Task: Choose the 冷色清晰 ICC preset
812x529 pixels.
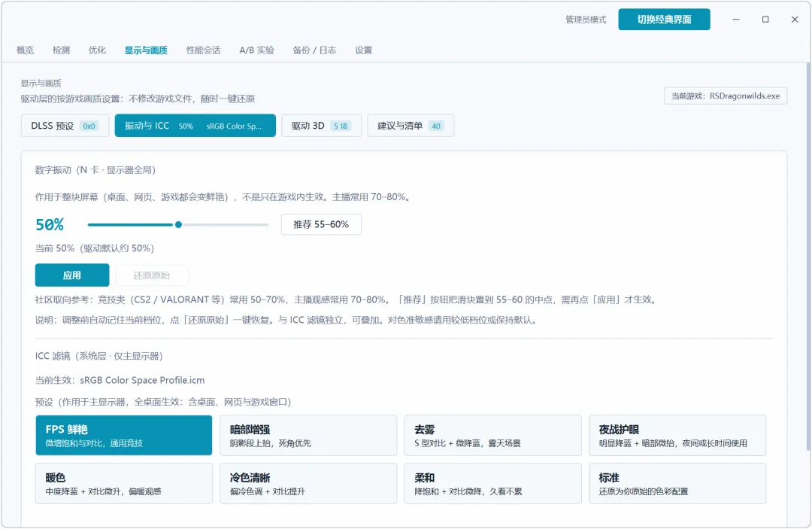Action: [308, 483]
